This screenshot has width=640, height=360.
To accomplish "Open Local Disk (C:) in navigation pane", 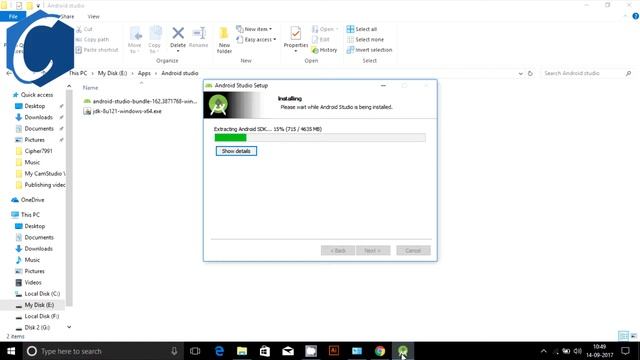I will (x=38, y=294).
